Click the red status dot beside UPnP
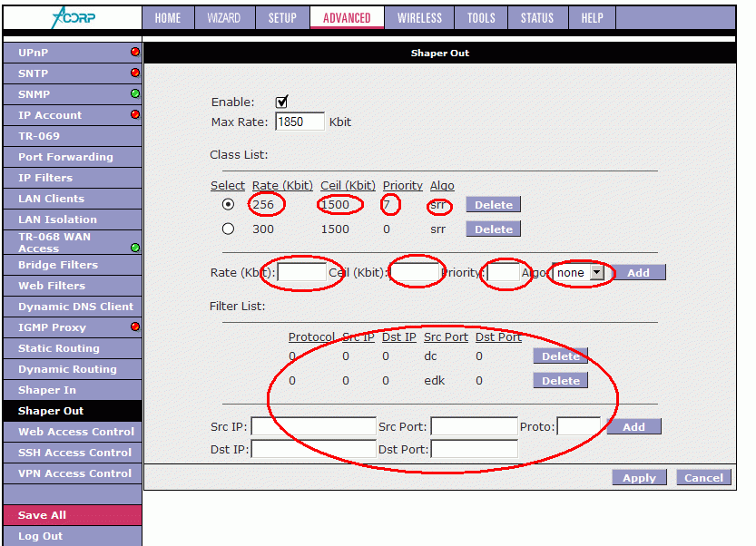The width and height of the screenshot is (756, 546). pyautogui.click(x=135, y=52)
